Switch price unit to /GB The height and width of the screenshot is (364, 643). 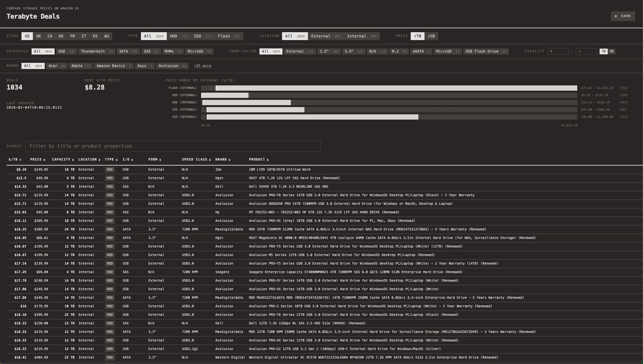(431, 36)
